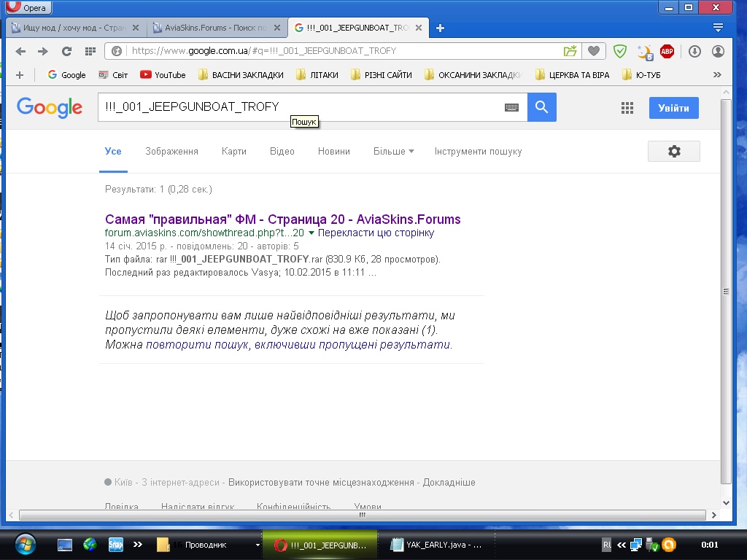Viewport: 747px width, 560px height.
Task: Expand bookmarks bar overflow chevron
Action: [717, 75]
